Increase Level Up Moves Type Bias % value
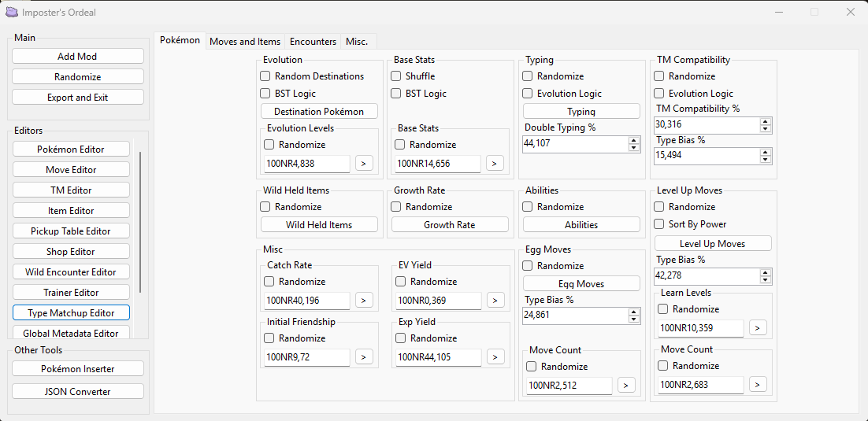Image resolution: width=868 pixels, height=421 pixels. click(x=766, y=273)
